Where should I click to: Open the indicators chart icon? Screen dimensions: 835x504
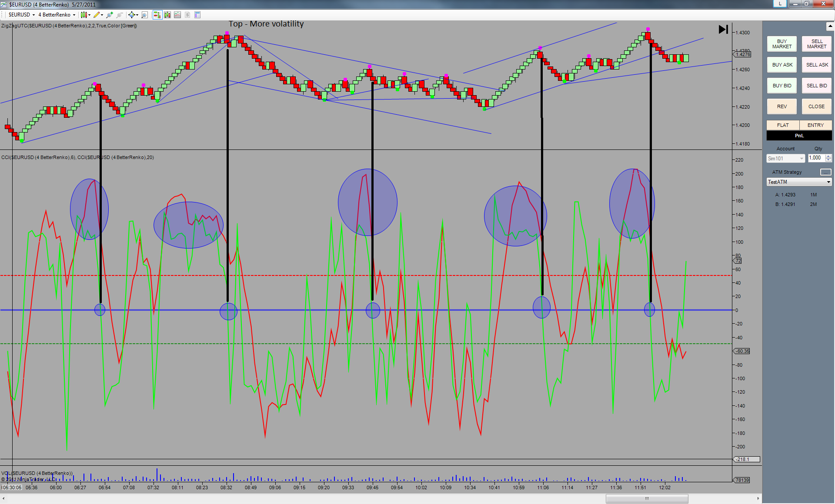click(x=177, y=15)
